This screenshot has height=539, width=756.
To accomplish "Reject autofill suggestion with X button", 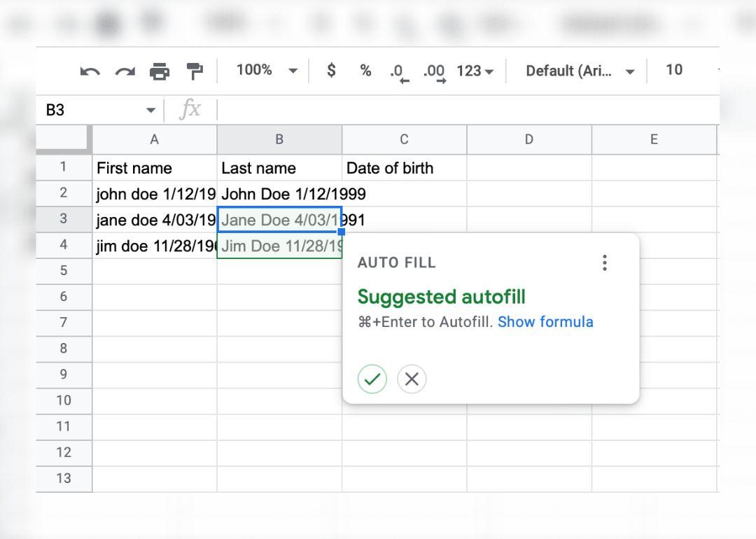I will (x=412, y=379).
